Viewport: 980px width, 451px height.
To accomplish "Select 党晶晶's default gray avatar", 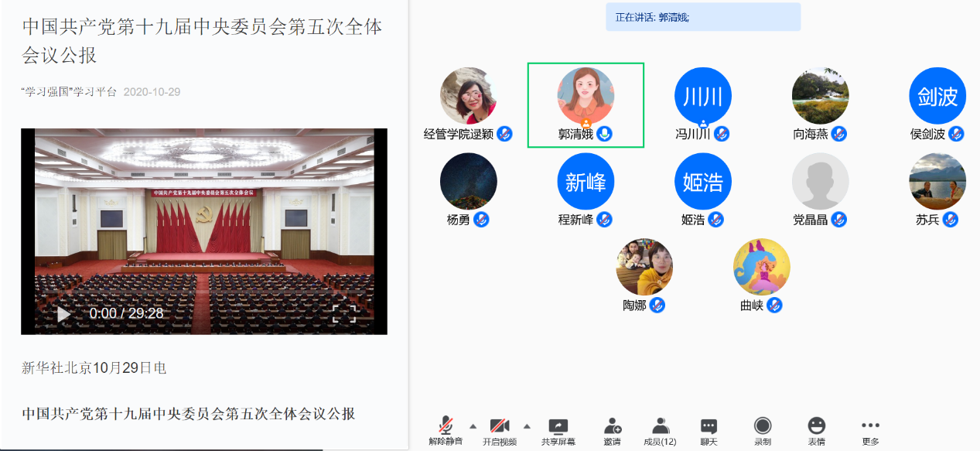I will coord(820,181).
